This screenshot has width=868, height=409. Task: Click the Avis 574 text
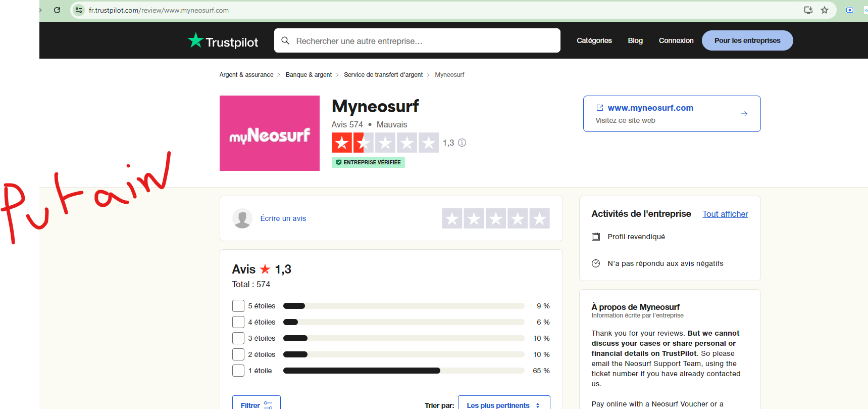347,124
